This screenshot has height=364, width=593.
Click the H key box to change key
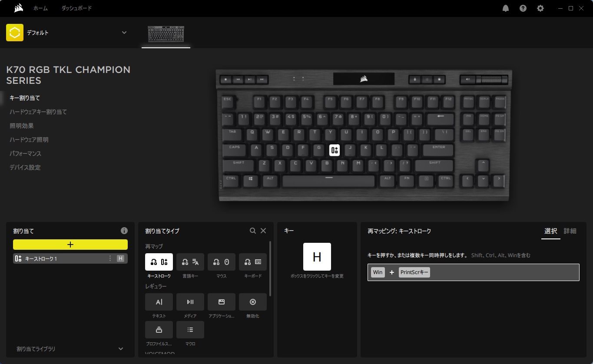[317, 257]
